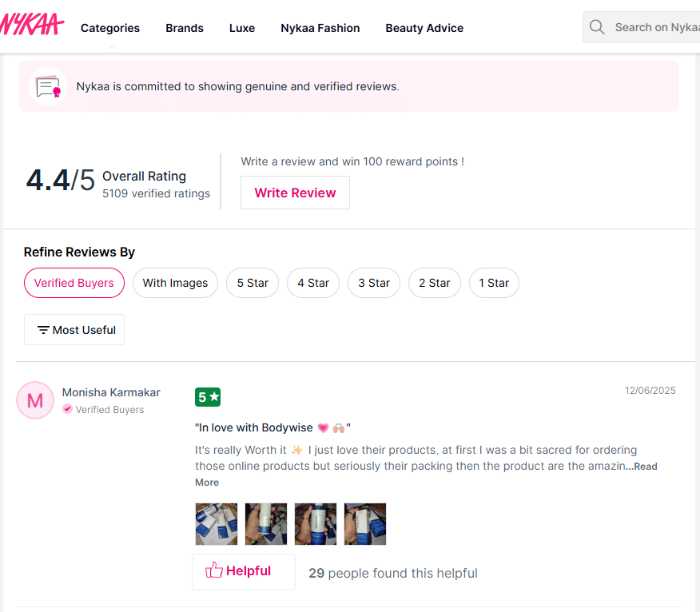This screenshot has width=700, height=612.
Task: Click the thumbs-up icon on Helpful
Action: [214, 570]
